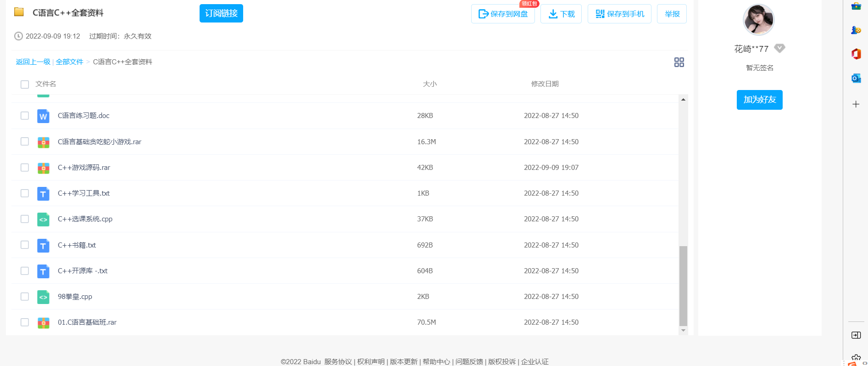The height and width of the screenshot is (366, 868).
Task: Click the code file icon for 98拳皇.cpp
Action: click(x=43, y=297)
